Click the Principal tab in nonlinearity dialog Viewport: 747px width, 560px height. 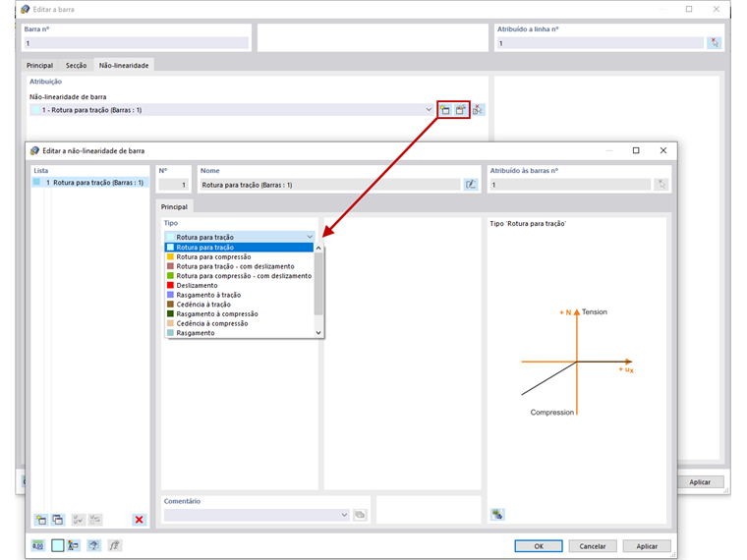174,206
